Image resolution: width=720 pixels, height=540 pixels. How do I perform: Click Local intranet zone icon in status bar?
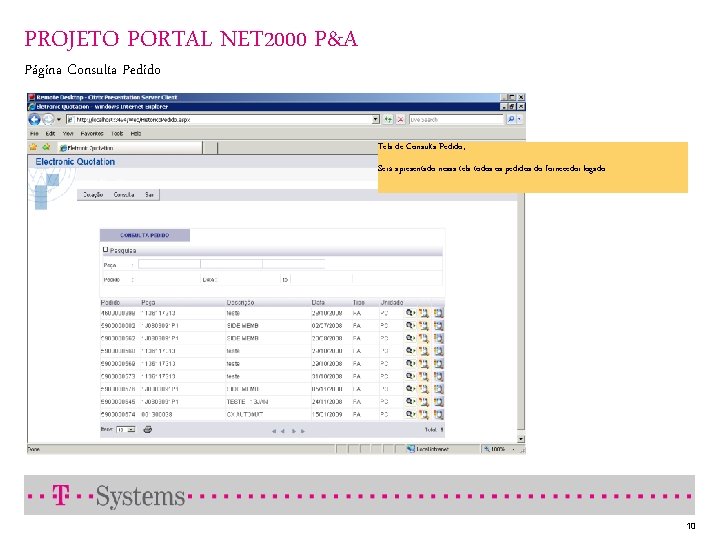point(411,449)
